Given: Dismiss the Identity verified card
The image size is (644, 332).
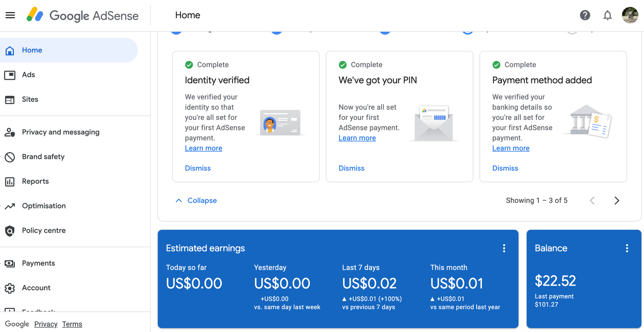Looking at the screenshot, I should tap(198, 168).
